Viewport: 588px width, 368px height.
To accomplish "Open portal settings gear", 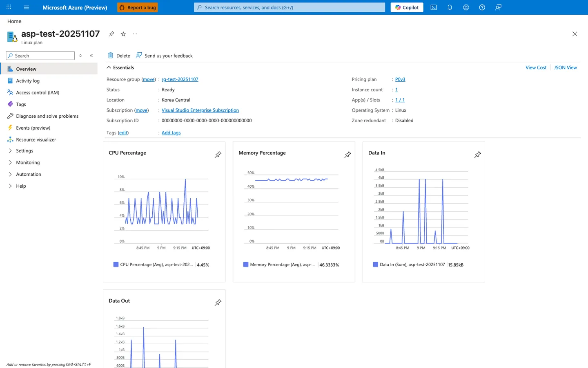I will (x=466, y=7).
